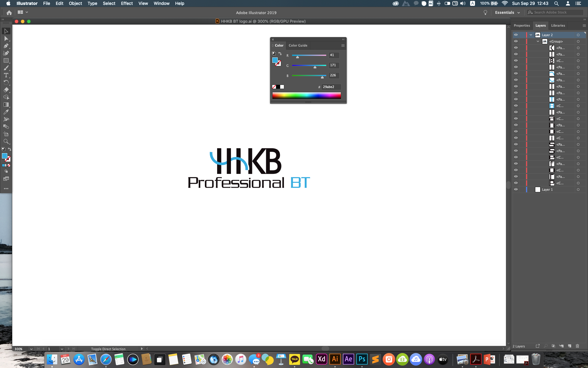Select the Direct Selection tool

pos(6,39)
